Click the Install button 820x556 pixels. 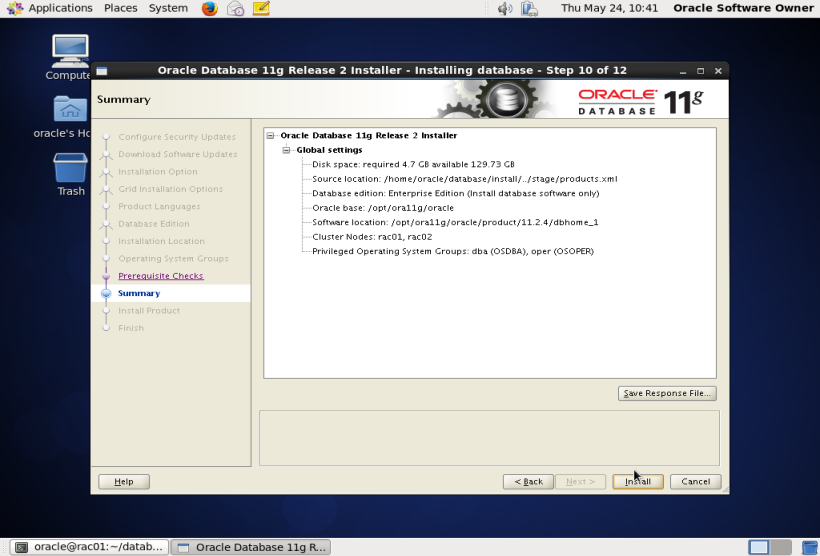(638, 482)
